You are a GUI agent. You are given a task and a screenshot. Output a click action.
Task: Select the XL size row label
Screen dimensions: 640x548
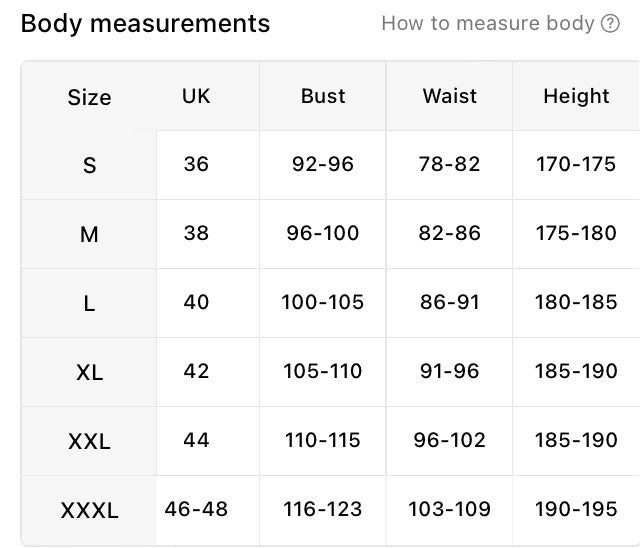pos(89,372)
